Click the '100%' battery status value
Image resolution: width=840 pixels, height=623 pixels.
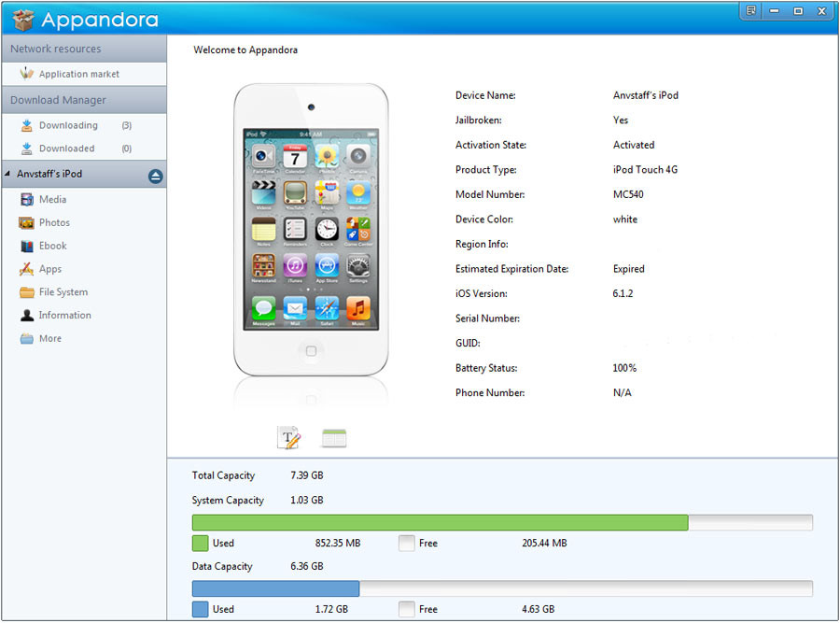(x=624, y=368)
